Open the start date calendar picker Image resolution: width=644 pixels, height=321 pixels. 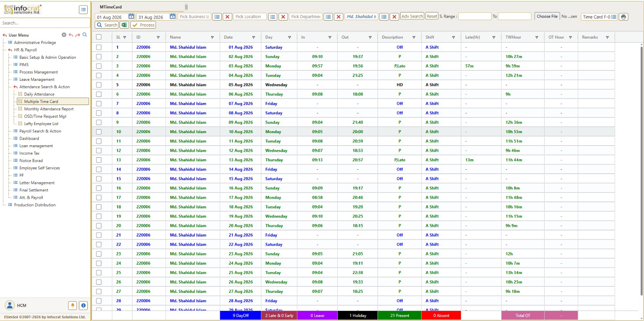point(131,16)
